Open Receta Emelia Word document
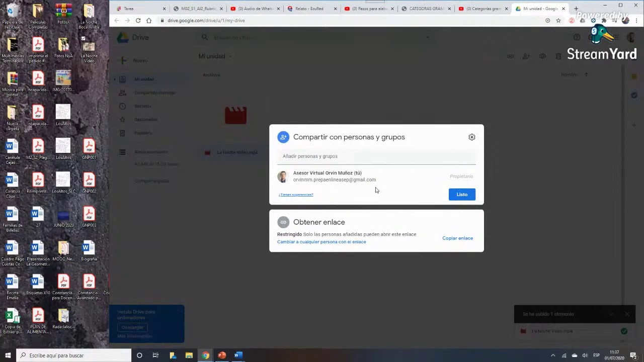 coord(13,287)
